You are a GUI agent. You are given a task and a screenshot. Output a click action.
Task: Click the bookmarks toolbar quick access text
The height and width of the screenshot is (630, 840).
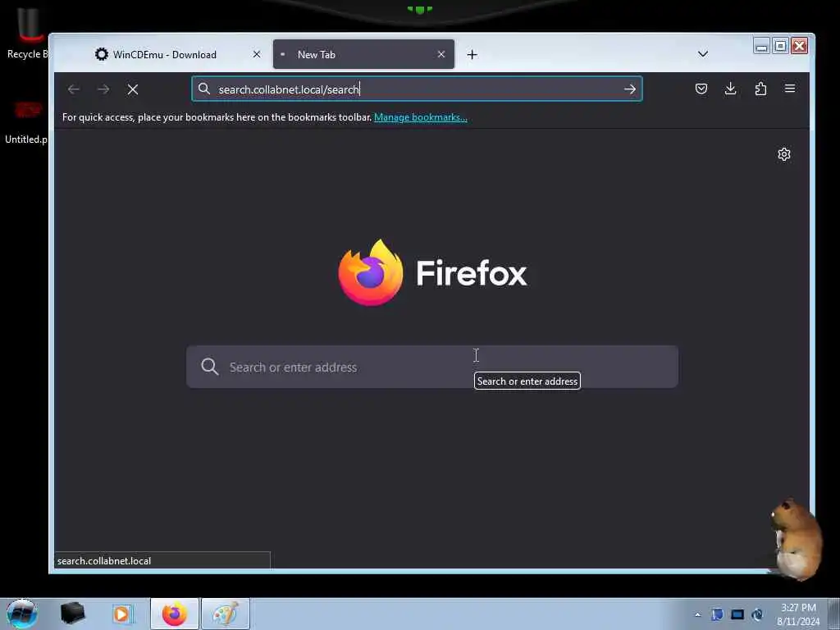point(217,117)
